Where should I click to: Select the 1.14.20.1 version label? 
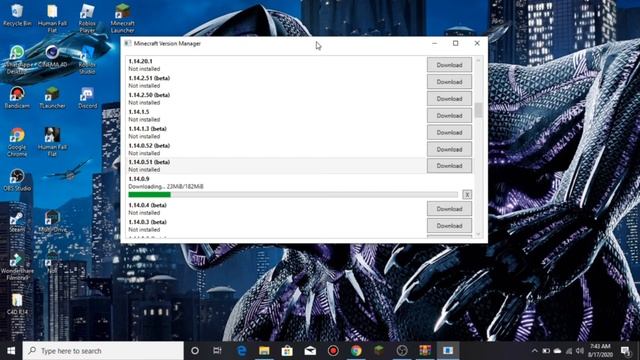pyautogui.click(x=140, y=61)
